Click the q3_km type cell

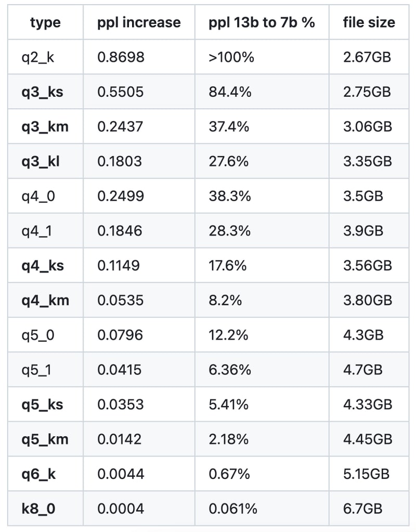click(45, 126)
